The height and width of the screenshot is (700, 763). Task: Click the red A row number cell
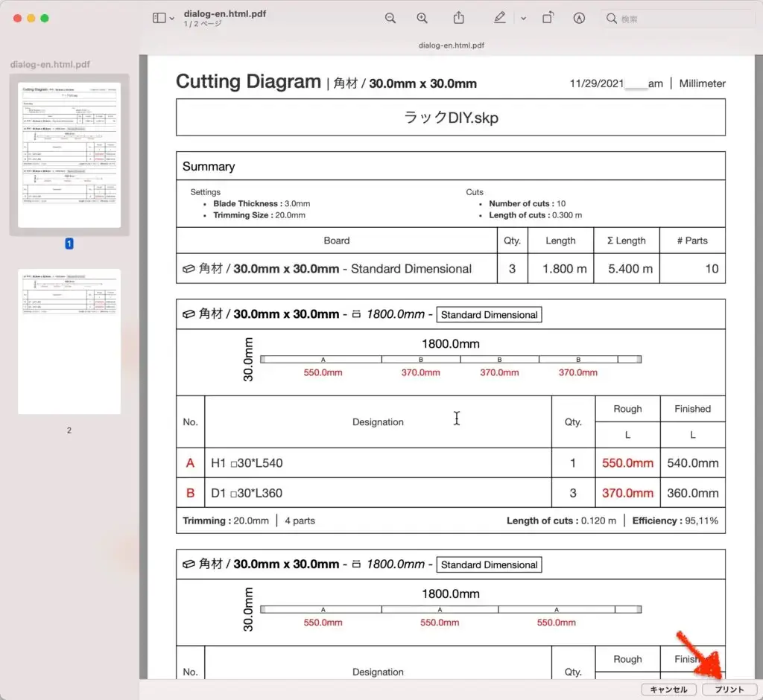point(190,462)
